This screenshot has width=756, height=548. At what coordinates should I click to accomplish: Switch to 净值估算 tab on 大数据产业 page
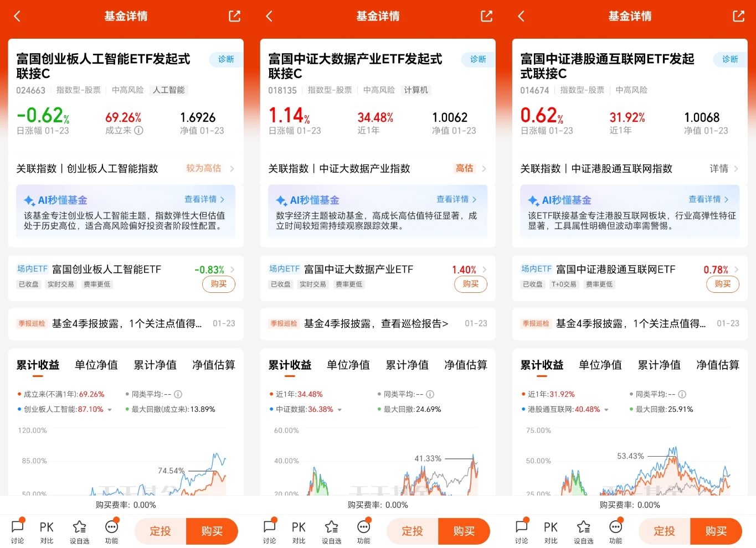click(466, 365)
